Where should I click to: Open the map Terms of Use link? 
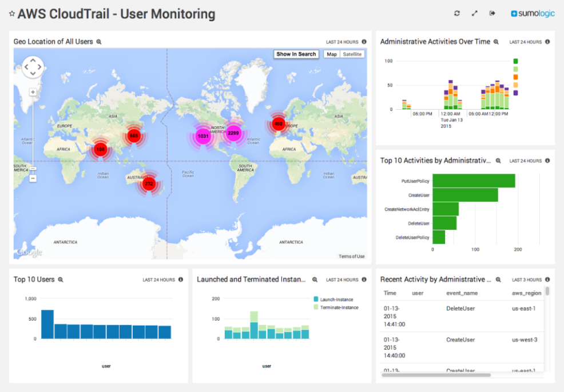(x=351, y=256)
